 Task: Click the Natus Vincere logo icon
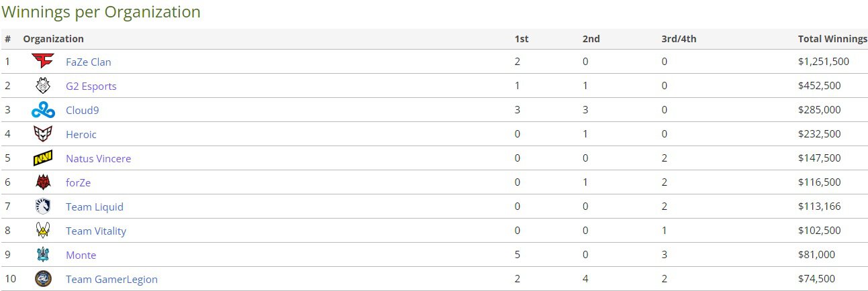point(43,158)
